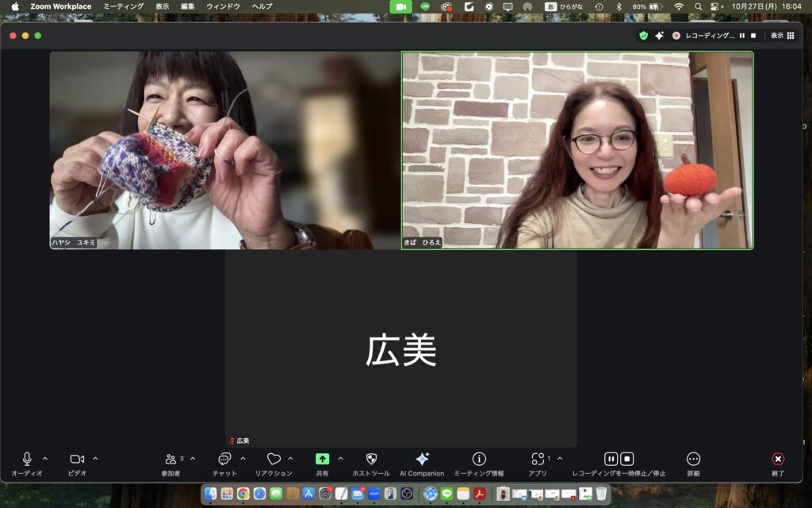Click the 表示 view layout button

coord(782,36)
